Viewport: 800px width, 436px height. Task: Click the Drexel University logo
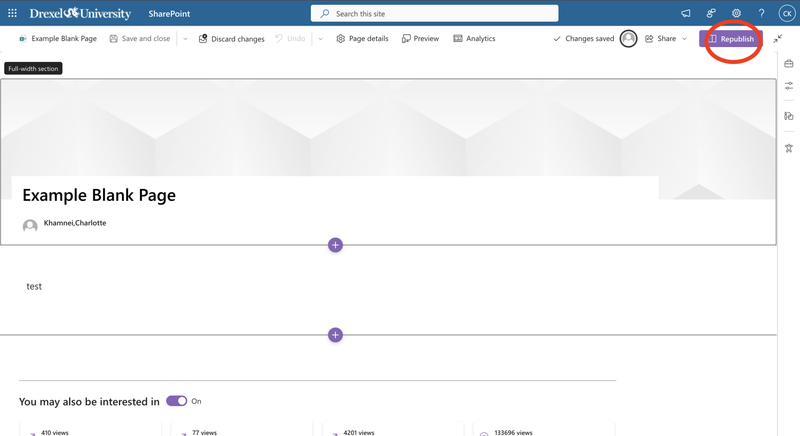point(80,13)
